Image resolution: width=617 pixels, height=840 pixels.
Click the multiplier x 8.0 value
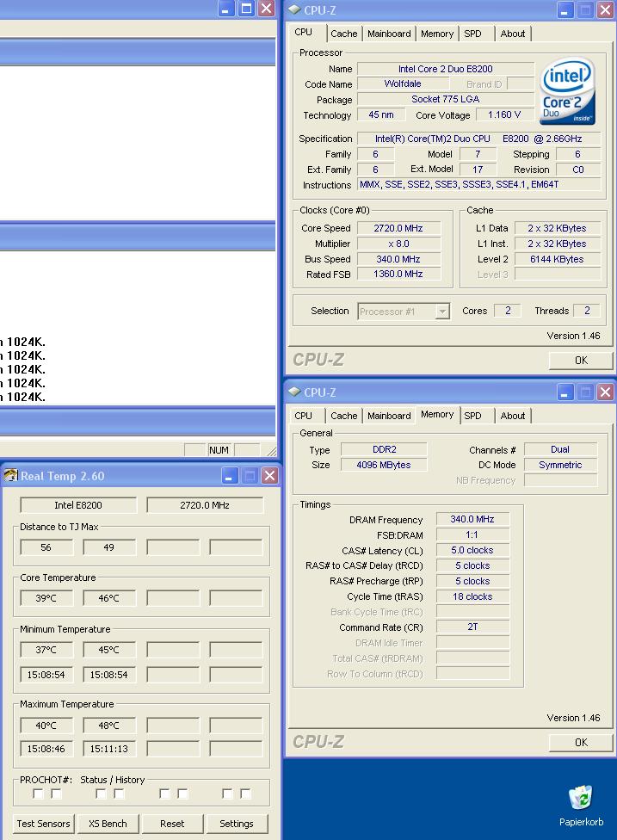(x=398, y=244)
